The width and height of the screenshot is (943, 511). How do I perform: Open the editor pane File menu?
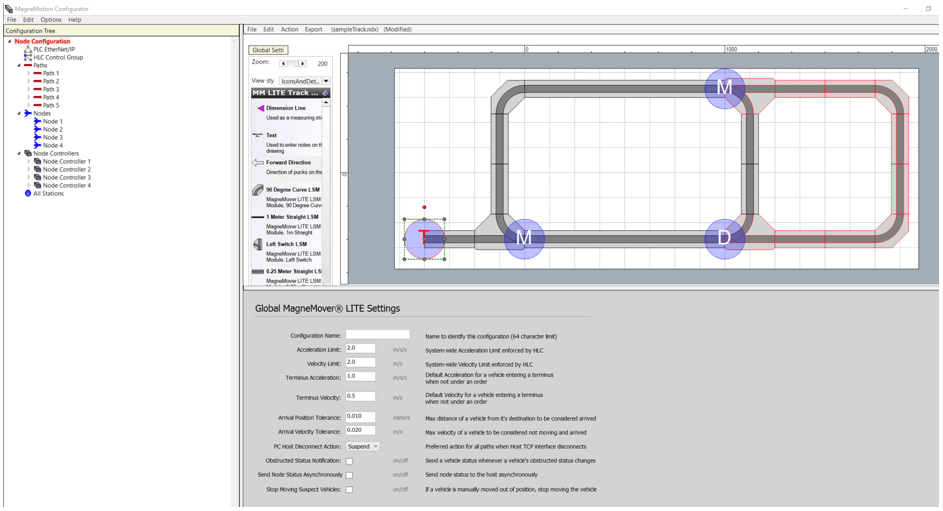pyautogui.click(x=252, y=29)
